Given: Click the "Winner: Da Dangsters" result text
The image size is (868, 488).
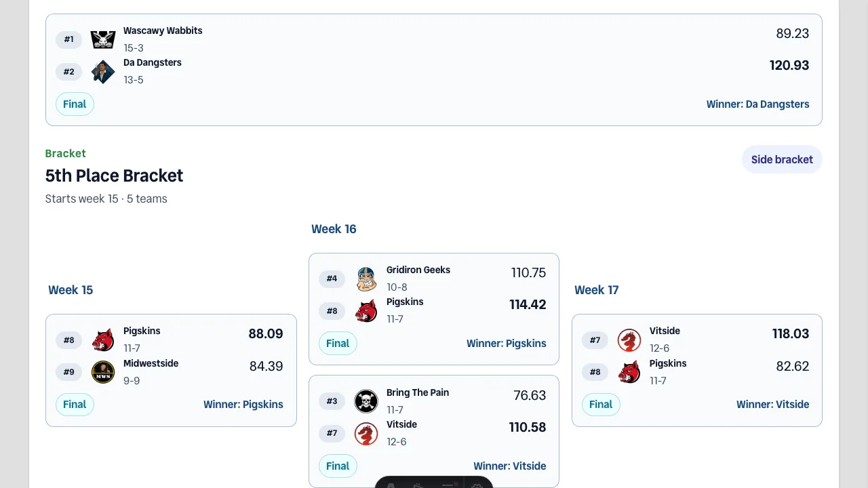Looking at the screenshot, I should click(x=758, y=104).
